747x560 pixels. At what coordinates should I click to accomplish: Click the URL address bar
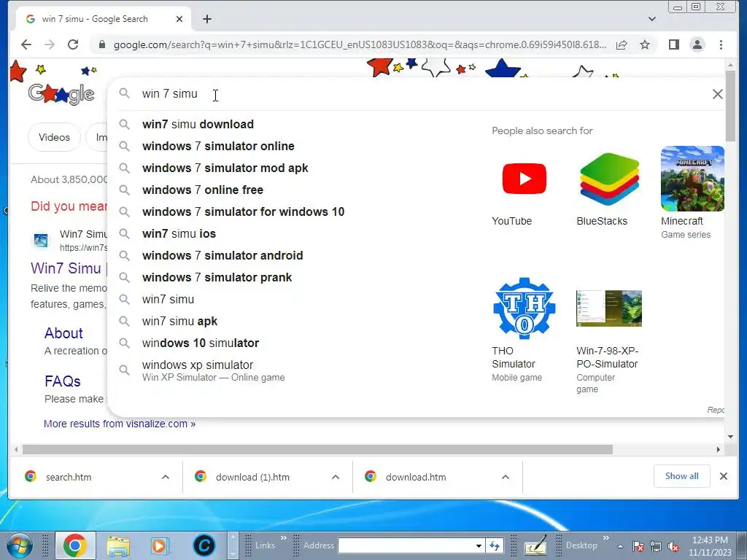tap(360, 44)
